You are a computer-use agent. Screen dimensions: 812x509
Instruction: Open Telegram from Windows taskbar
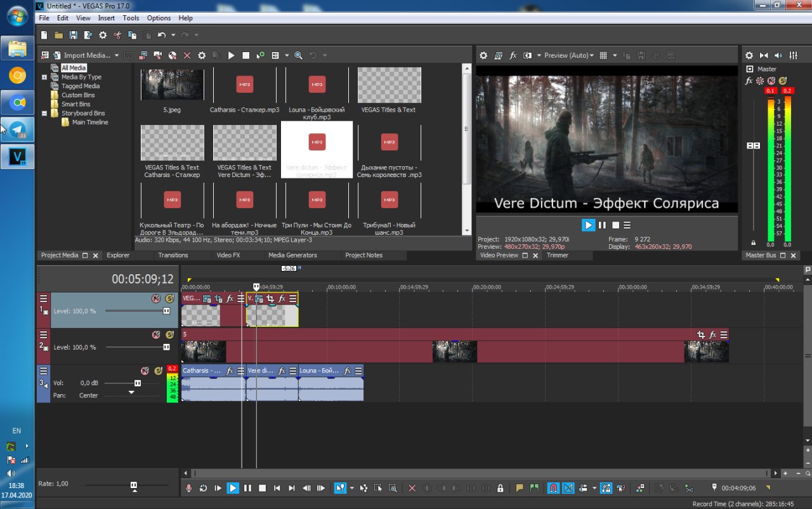17,129
